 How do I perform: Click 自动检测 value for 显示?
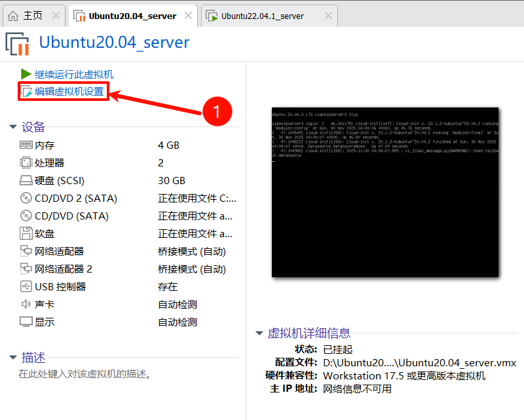tap(178, 322)
